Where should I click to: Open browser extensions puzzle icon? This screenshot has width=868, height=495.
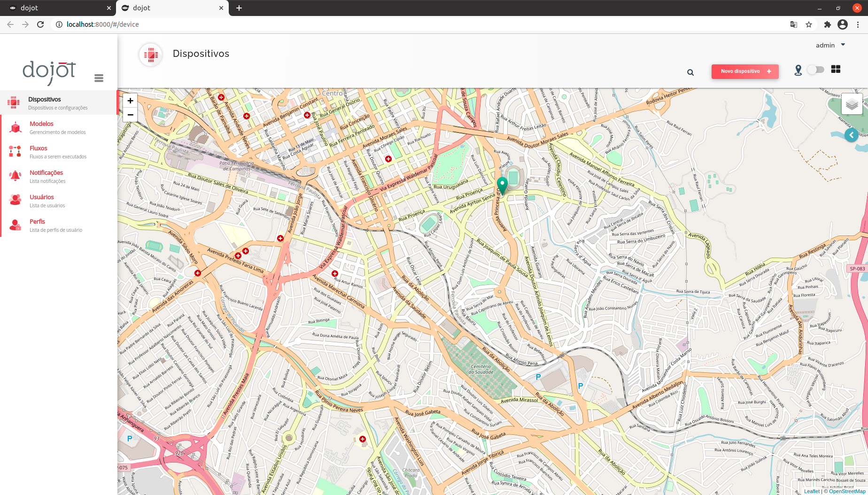pos(828,24)
